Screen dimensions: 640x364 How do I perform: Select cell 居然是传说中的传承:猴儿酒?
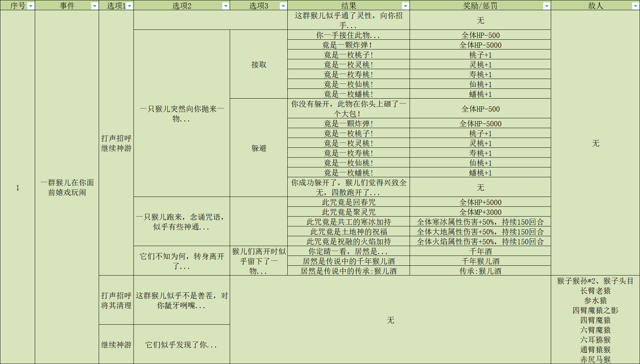(349, 271)
